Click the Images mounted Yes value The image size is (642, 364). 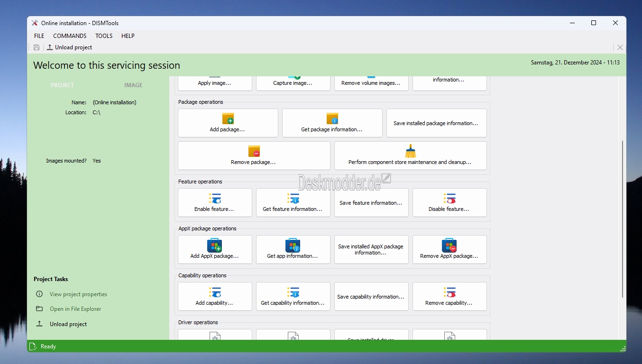point(97,161)
